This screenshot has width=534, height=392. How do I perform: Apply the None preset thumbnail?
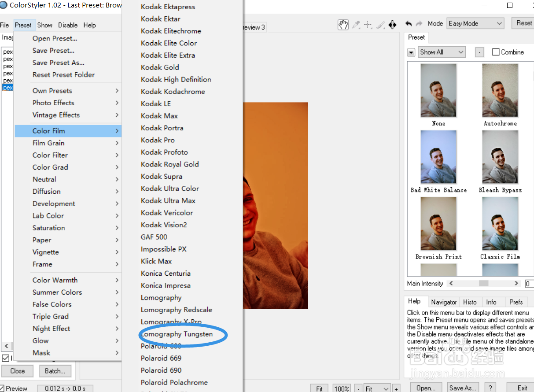tap(438, 91)
